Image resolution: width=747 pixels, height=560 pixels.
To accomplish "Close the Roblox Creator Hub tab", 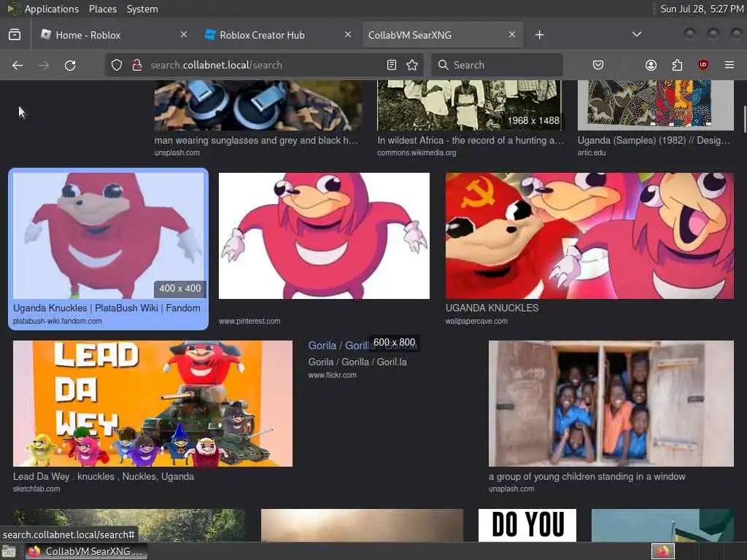I will point(348,35).
